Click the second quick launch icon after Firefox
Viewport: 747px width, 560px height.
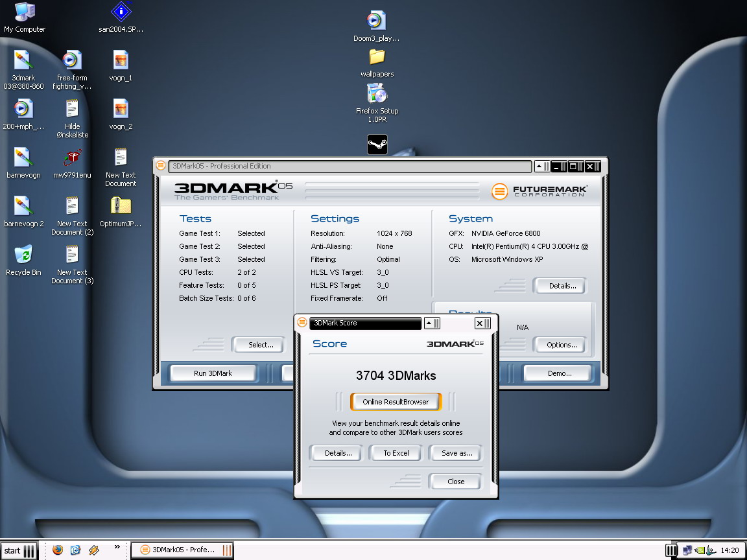(x=76, y=550)
